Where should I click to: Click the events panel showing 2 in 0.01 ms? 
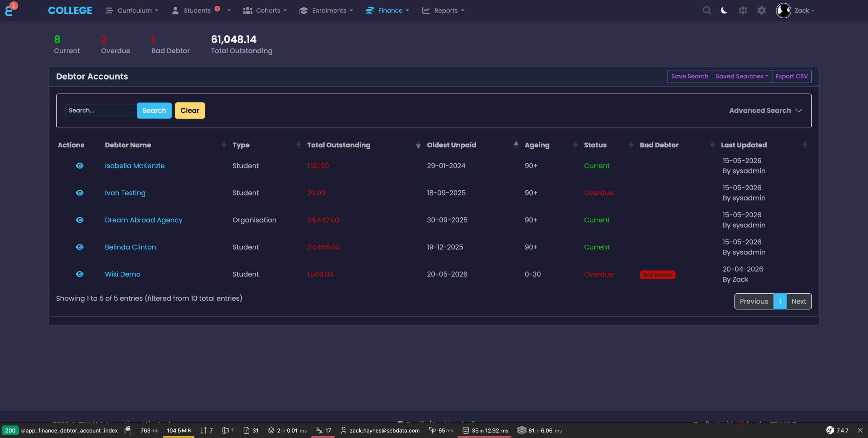[x=288, y=430]
